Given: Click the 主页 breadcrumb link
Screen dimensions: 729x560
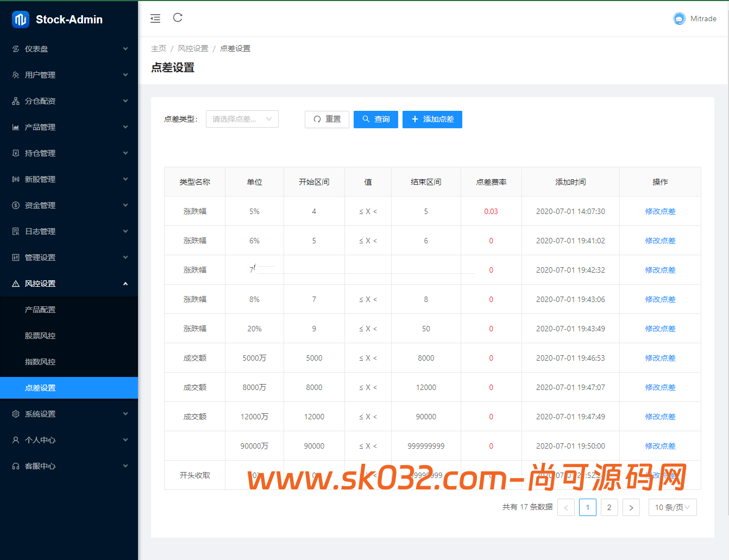Looking at the screenshot, I should (x=159, y=48).
